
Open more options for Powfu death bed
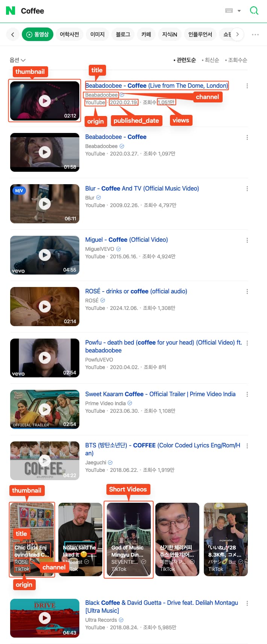247,343
